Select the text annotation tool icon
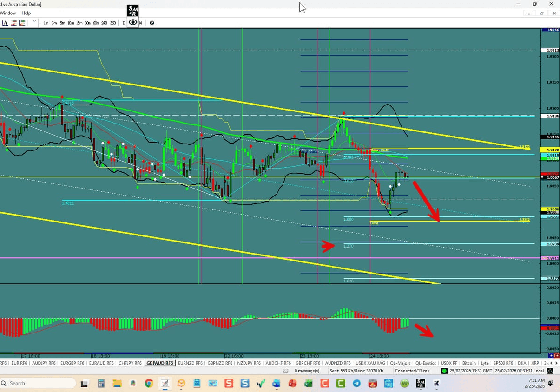The height and width of the screenshot is (392, 560). (x=5, y=23)
